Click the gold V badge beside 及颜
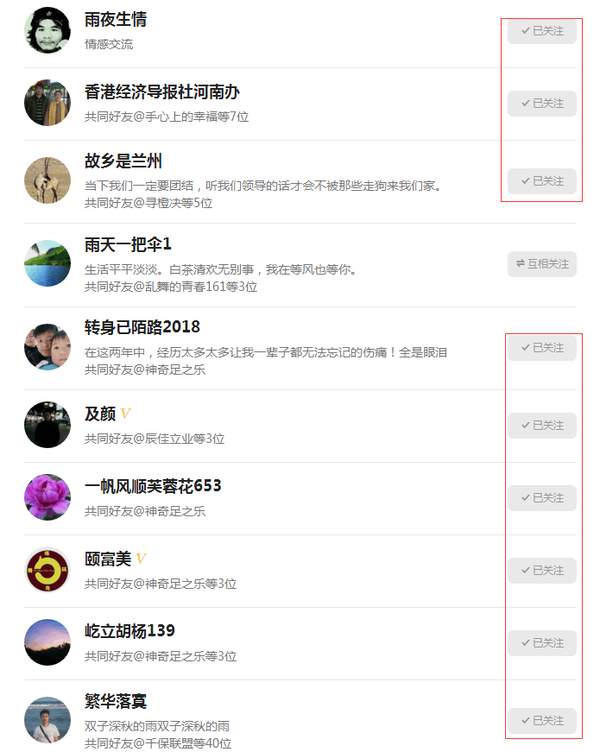 125,413
